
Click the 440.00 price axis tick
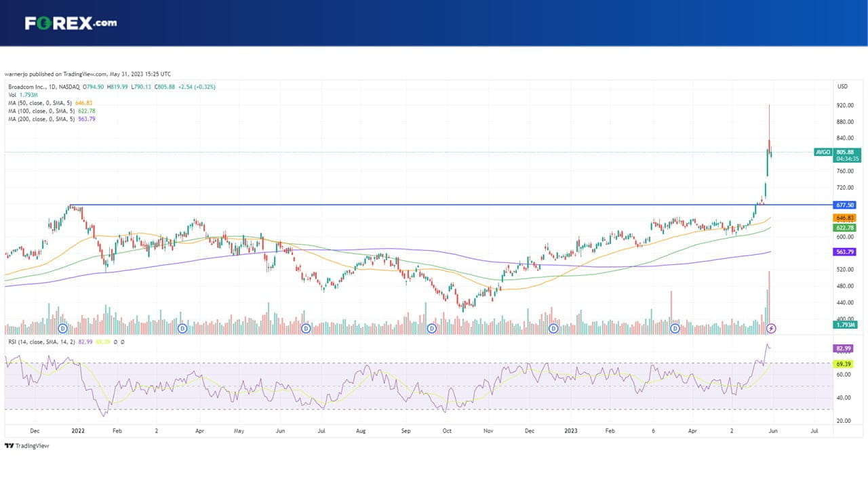[845, 303]
